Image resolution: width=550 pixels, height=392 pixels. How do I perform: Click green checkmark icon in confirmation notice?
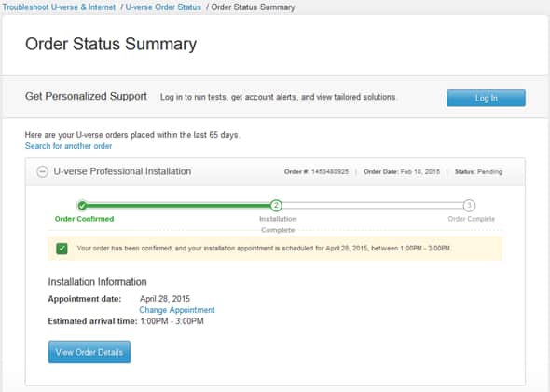[x=62, y=249]
